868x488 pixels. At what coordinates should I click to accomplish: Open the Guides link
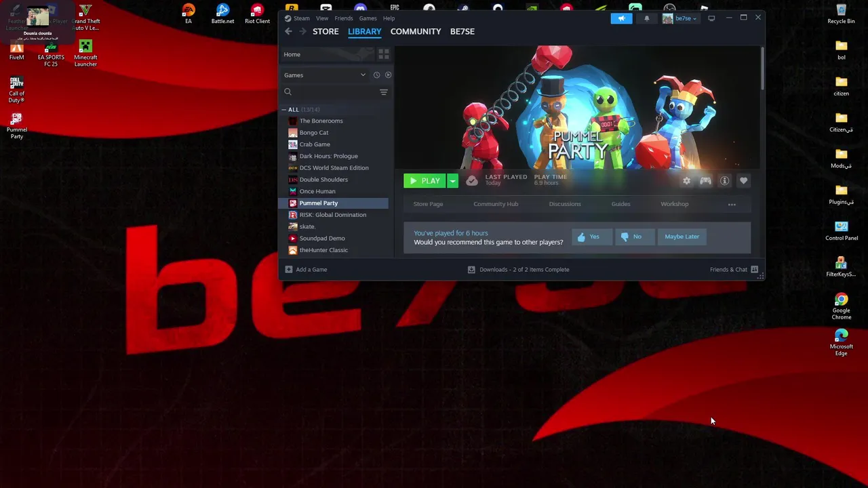(x=620, y=204)
